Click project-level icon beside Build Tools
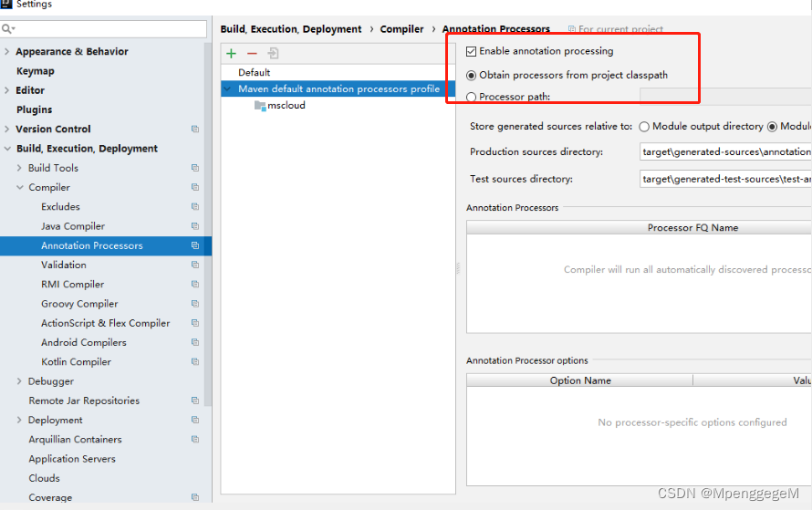The height and width of the screenshot is (510, 812). [195, 168]
